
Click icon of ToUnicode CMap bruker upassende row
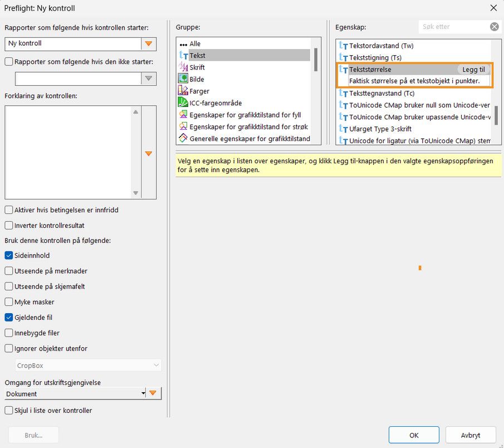pyautogui.click(x=343, y=117)
